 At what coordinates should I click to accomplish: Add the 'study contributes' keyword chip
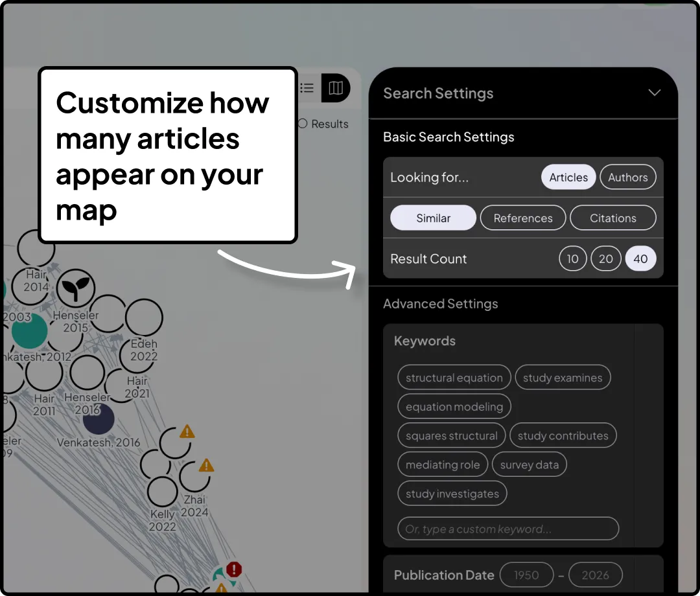pos(563,435)
